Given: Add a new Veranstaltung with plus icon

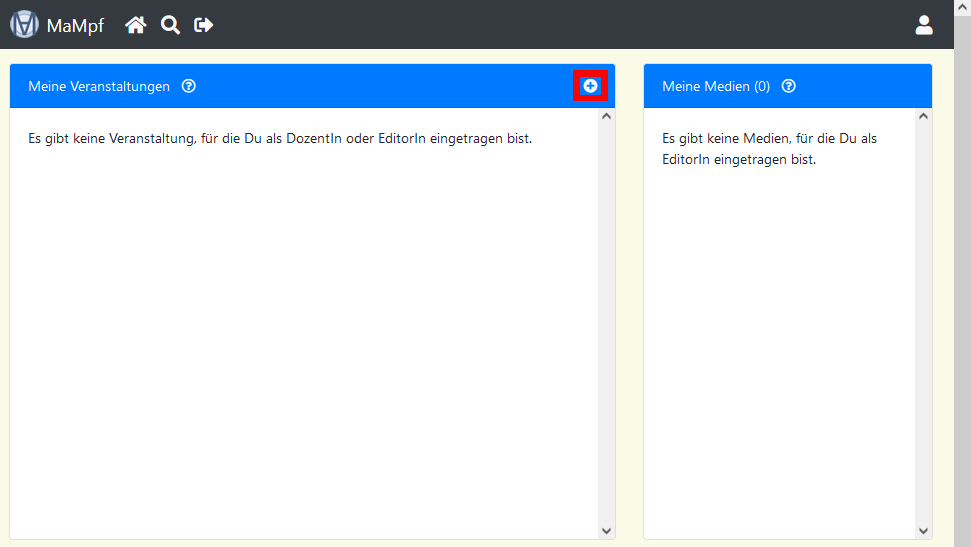Looking at the screenshot, I should pos(590,86).
